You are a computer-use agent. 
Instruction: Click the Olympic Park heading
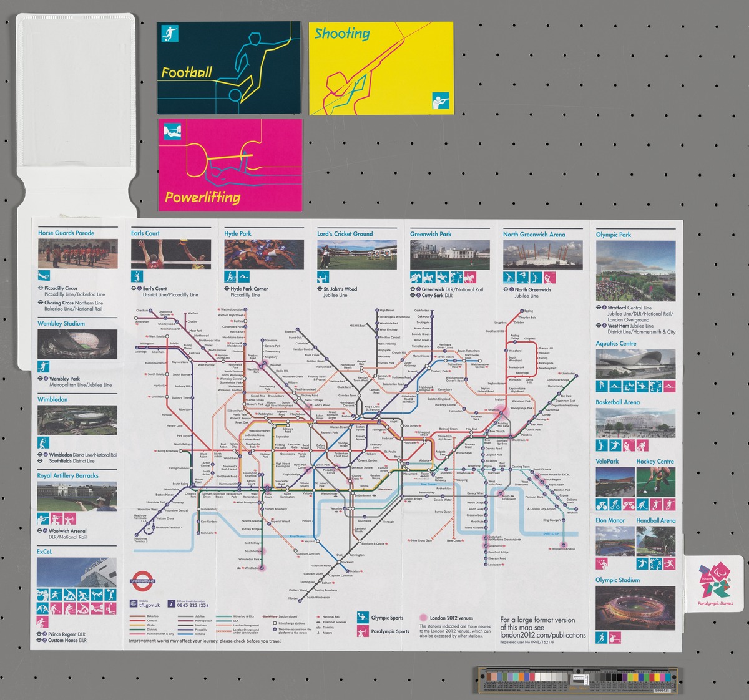[614, 235]
